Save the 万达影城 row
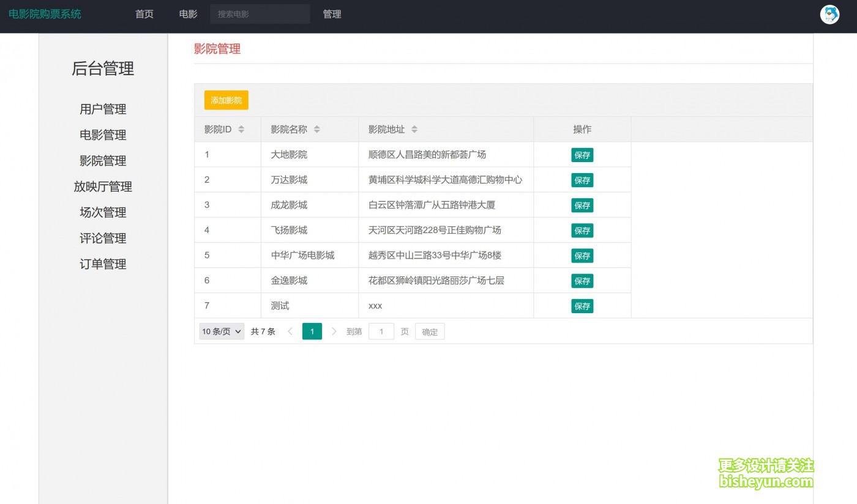 (582, 180)
